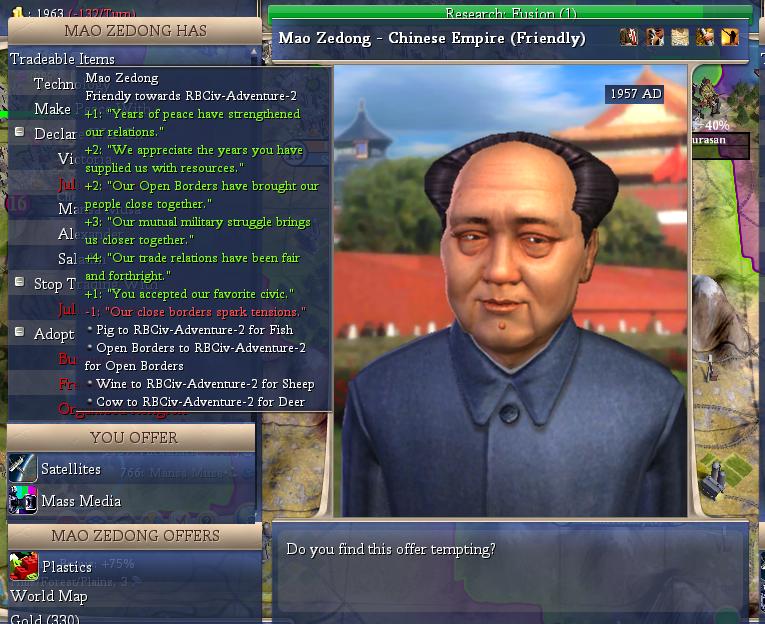The height and width of the screenshot is (624, 765).
Task: Select Gold (330) from Mao's items
Action: click(x=44, y=619)
